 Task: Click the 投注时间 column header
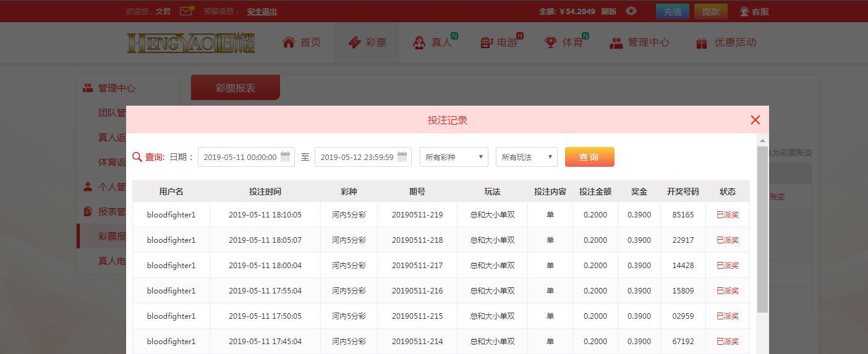[x=265, y=192]
